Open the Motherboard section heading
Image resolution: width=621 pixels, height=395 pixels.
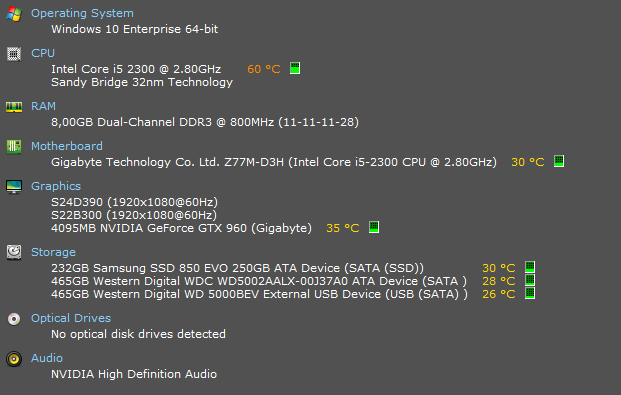[67, 146]
